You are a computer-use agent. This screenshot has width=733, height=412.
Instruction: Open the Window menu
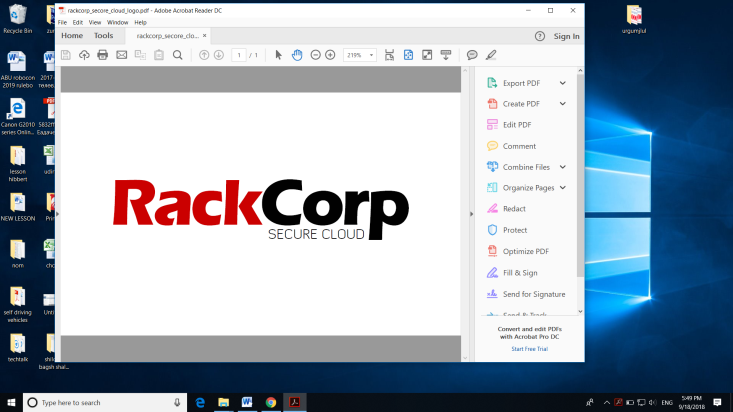(117, 22)
